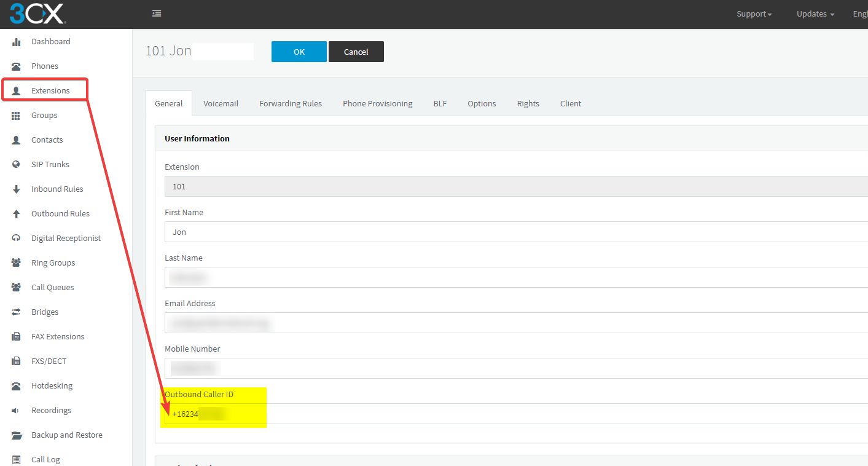Click the "First Name" label
Image resolution: width=868 pixels, height=466 pixels.
click(184, 212)
